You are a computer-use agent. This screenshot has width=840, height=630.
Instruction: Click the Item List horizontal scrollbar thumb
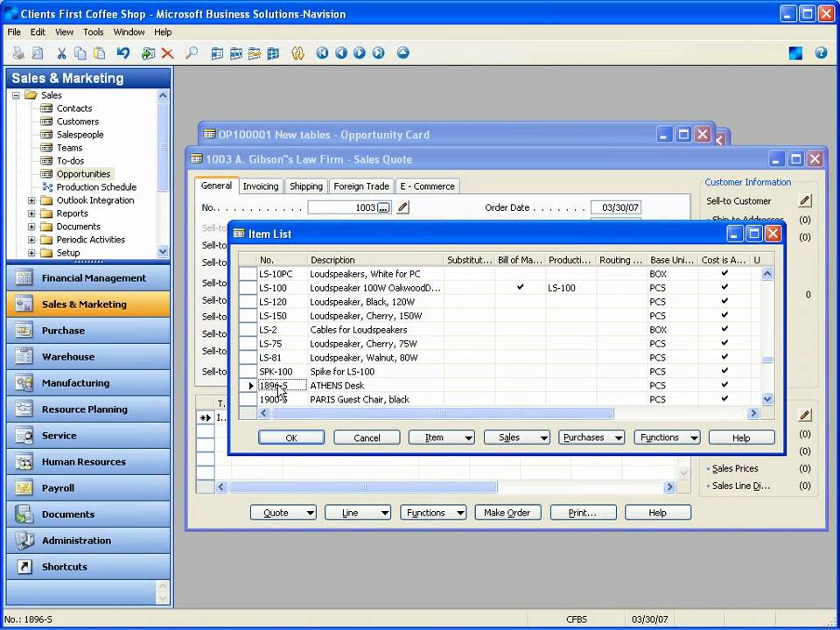443,413
